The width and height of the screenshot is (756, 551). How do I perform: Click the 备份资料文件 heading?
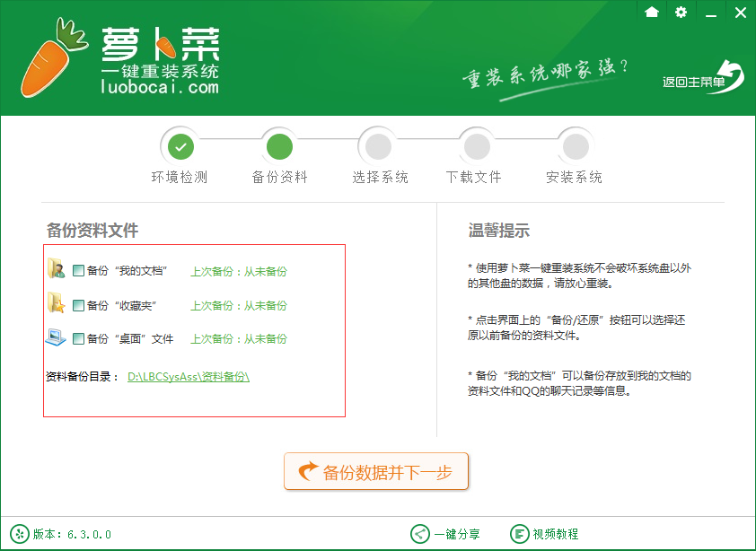tap(92, 230)
